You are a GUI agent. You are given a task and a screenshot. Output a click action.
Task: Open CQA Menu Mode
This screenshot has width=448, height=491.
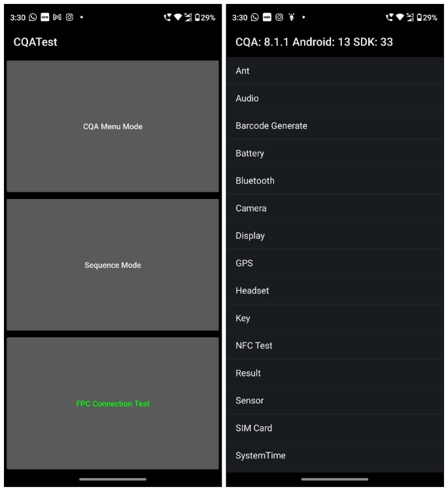coord(112,126)
